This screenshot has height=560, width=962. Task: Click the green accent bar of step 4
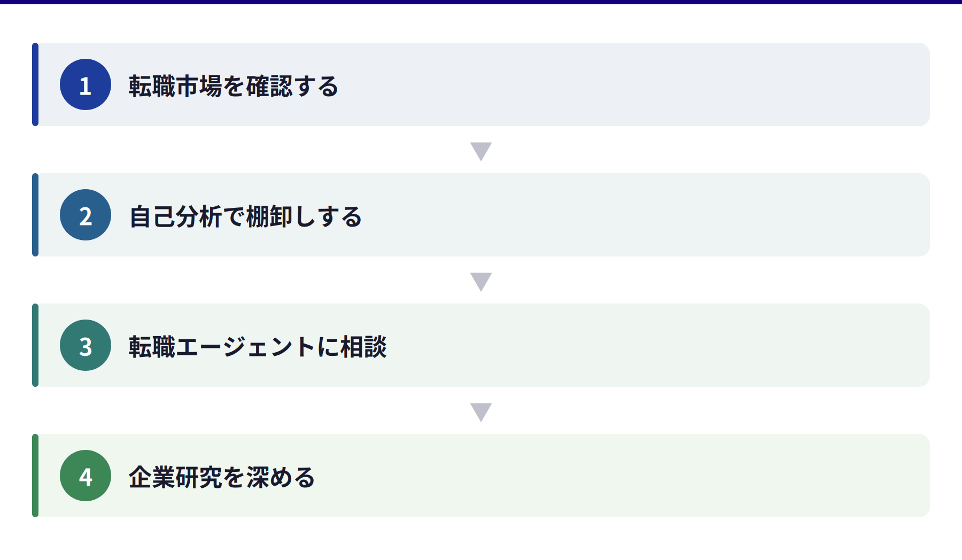point(35,476)
